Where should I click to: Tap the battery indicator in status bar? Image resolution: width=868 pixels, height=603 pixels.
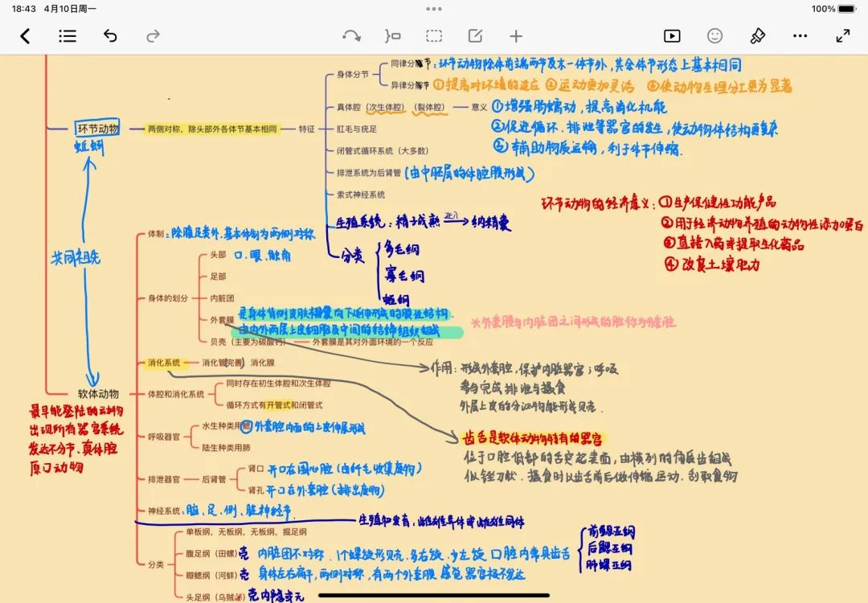[x=847, y=9]
